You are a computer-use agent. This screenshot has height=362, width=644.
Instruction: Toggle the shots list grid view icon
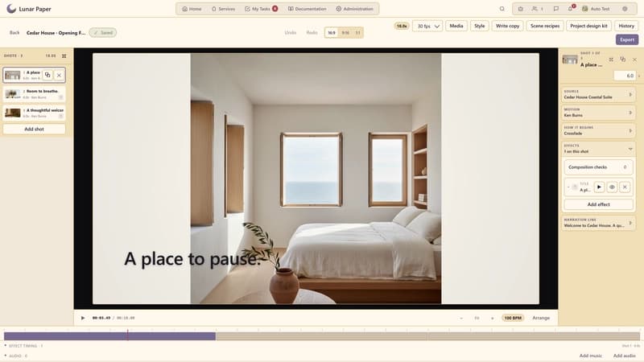pos(64,56)
